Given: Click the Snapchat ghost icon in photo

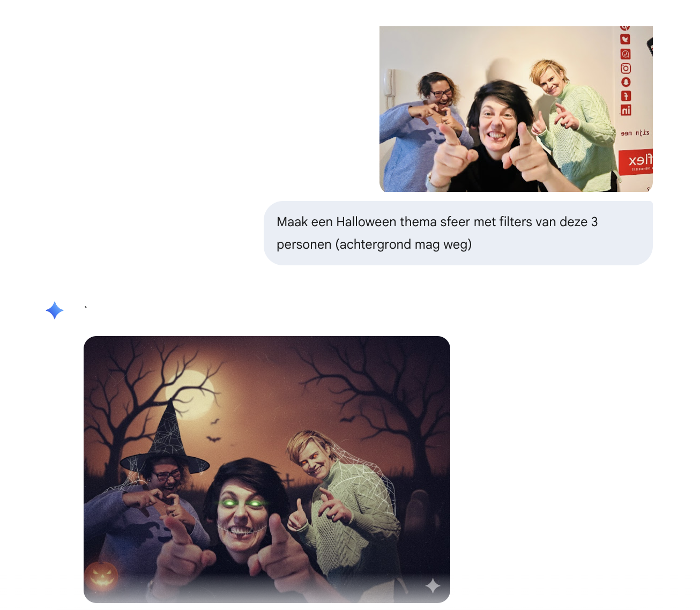Looking at the screenshot, I should [x=625, y=82].
